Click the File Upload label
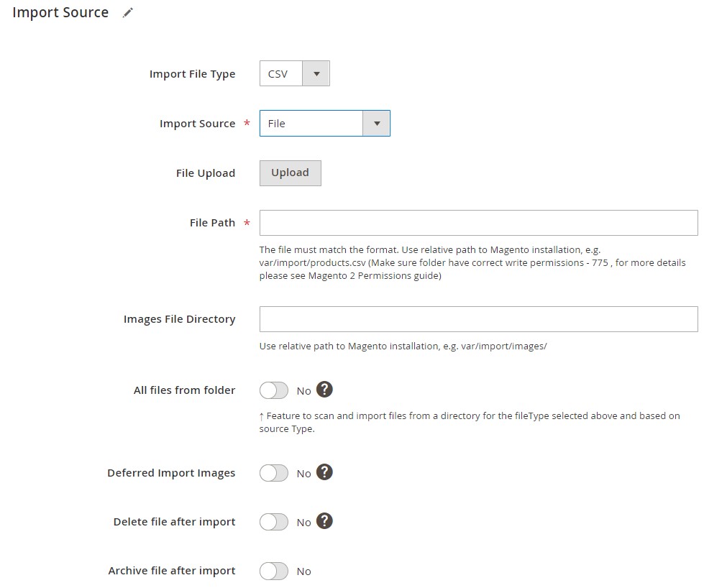The image size is (727, 588). coord(206,173)
